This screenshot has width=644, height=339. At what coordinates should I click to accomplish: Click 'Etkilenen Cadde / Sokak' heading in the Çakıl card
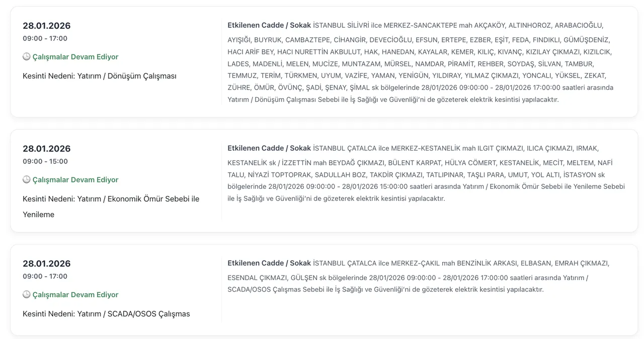coord(269,263)
